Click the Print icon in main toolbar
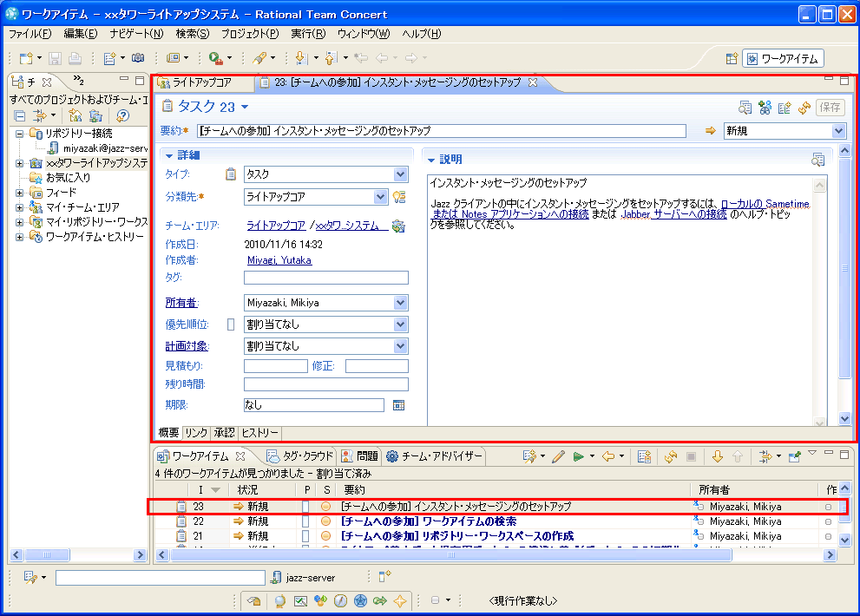 (x=75, y=57)
